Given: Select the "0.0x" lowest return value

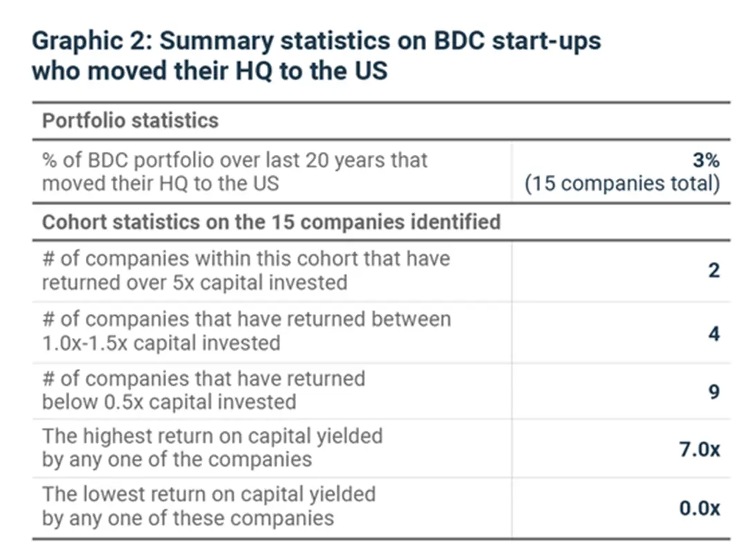Looking at the screenshot, I should [x=699, y=508].
